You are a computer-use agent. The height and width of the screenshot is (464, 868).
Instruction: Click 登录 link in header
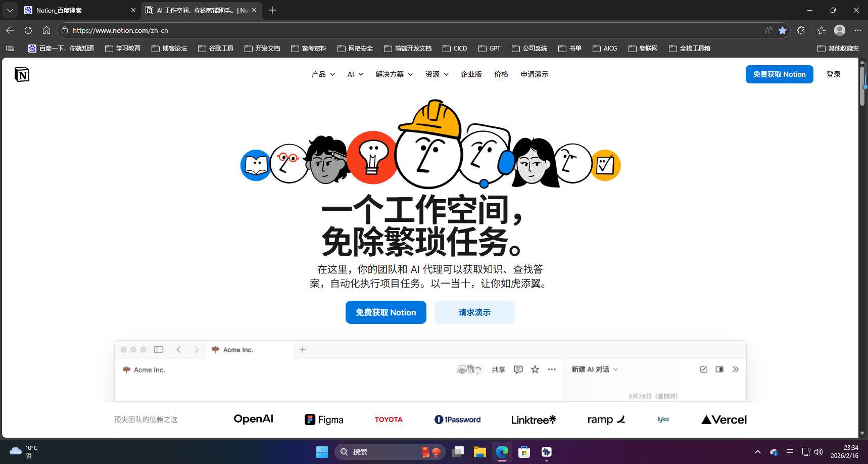tap(834, 74)
